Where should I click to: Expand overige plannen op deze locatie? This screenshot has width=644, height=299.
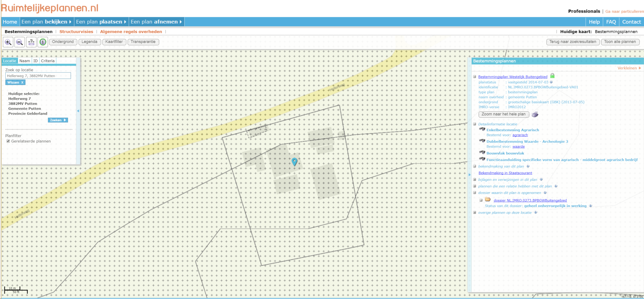click(x=474, y=213)
